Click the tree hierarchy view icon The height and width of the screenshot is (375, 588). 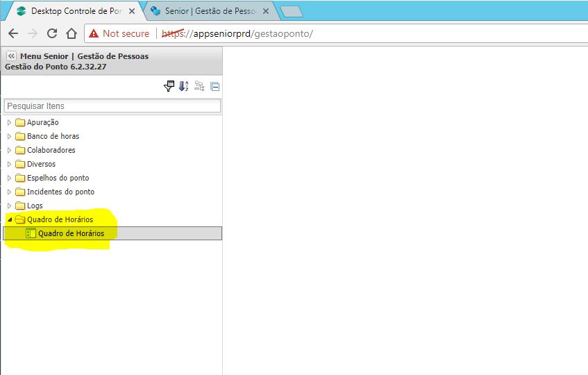[x=199, y=86]
